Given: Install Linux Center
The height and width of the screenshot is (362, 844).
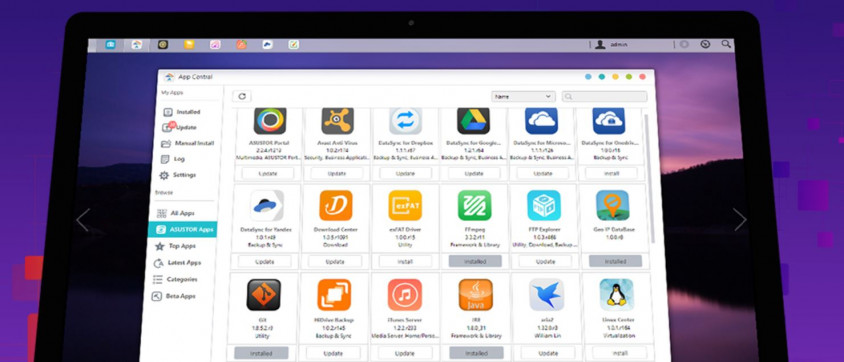Looking at the screenshot, I should coord(620,353).
